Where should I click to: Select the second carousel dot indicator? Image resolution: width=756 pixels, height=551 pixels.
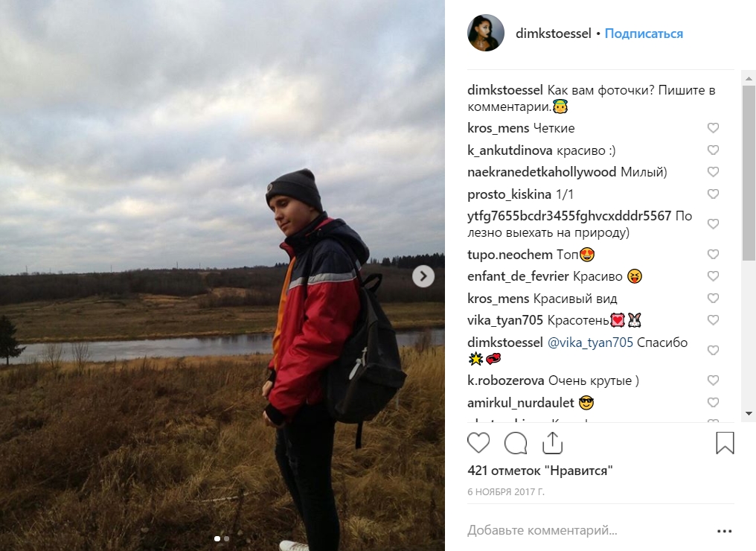click(x=227, y=538)
